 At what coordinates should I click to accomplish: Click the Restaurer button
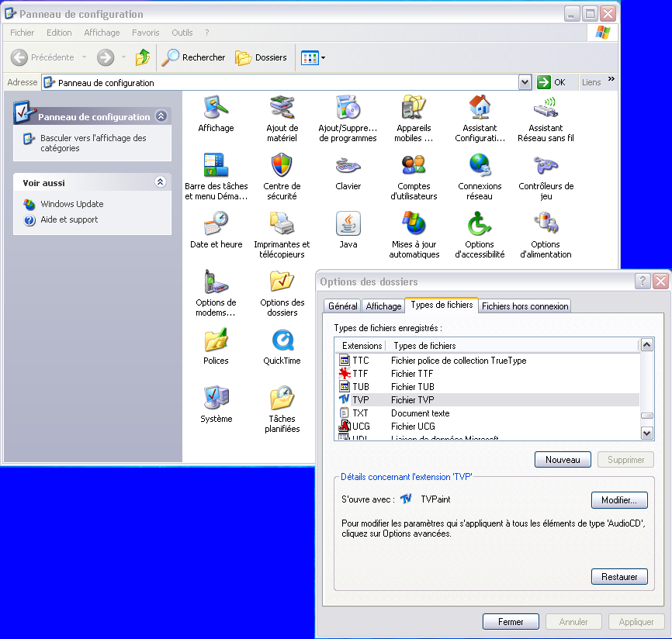(619, 576)
